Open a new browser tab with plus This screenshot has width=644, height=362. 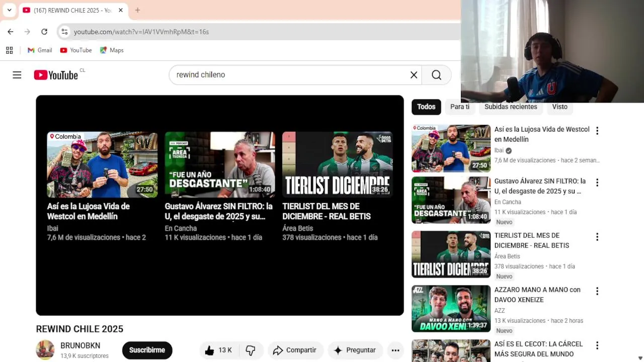click(137, 10)
